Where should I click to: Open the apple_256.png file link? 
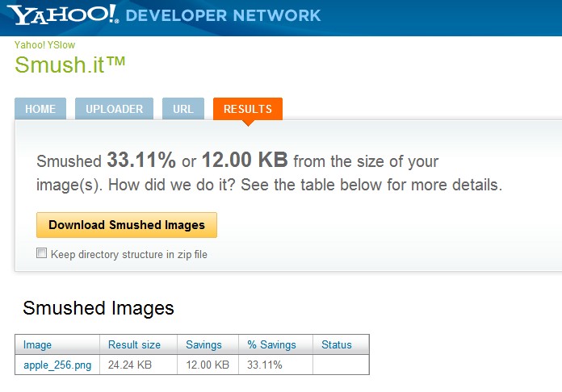(x=57, y=365)
